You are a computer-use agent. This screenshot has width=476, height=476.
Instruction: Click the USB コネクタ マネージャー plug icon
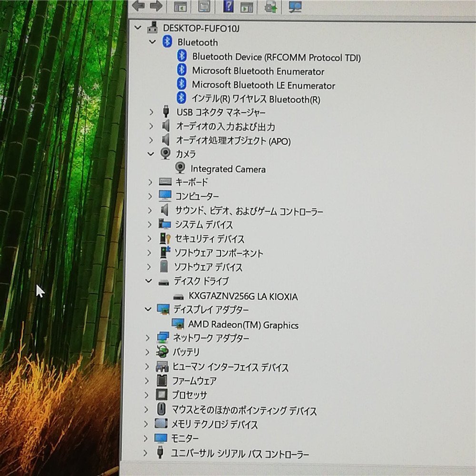click(166, 111)
